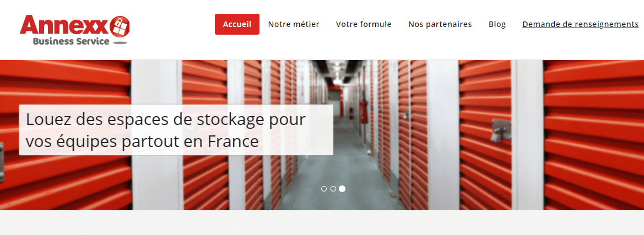Follow the Demande de renseignements link

(x=580, y=24)
